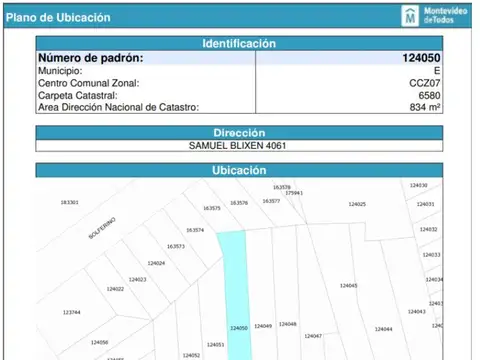Click parcel 124043 on the map
This screenshot has height=360, width=480.
[x=417, y=312]
